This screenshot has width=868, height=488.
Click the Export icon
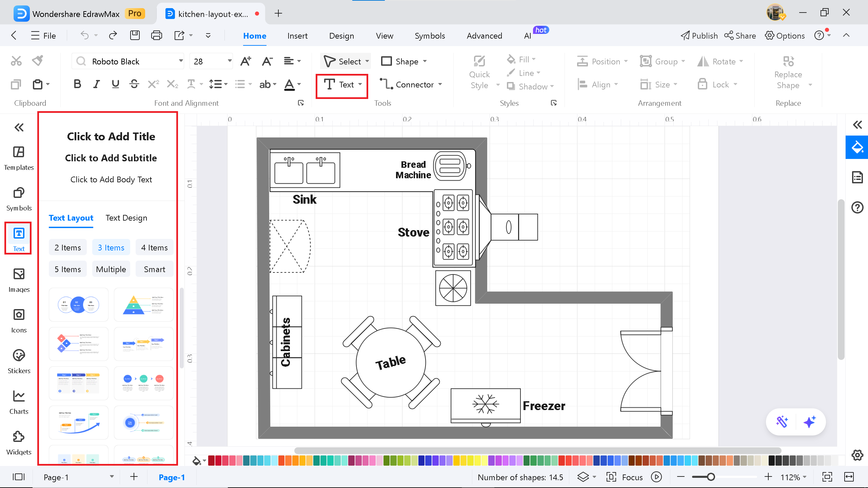point(179,35)
